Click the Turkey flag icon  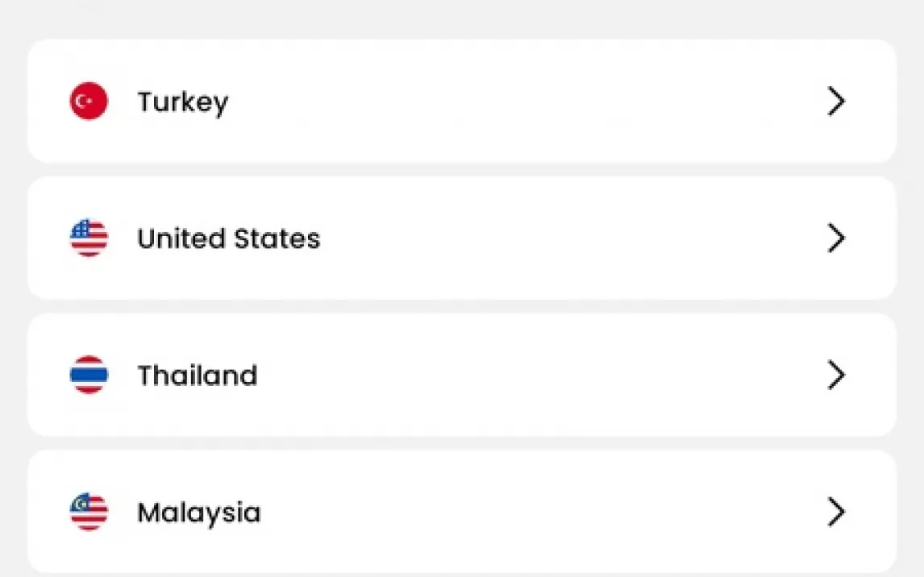(x=89, y=102)
